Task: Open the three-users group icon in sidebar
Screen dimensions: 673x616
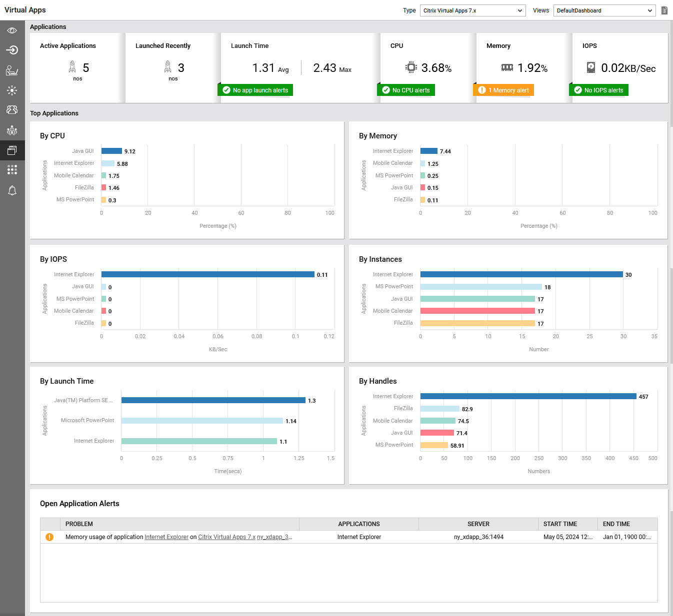Action: coord(12,110)
